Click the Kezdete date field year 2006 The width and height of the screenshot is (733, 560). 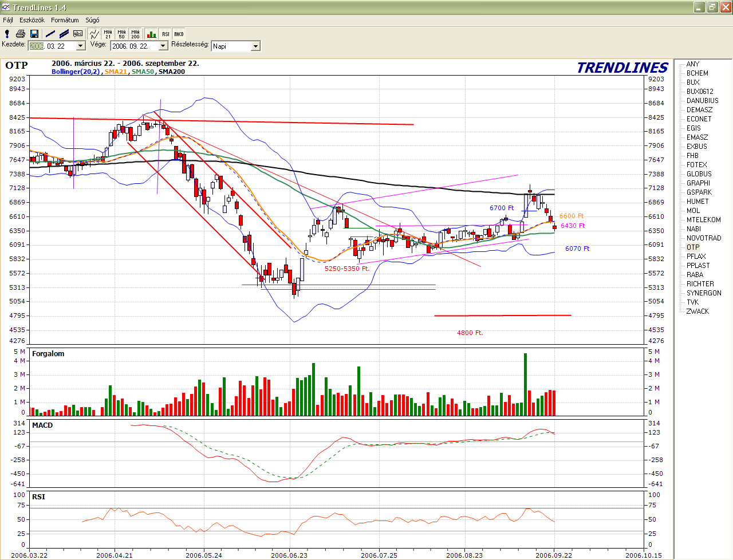coord(37,46)
